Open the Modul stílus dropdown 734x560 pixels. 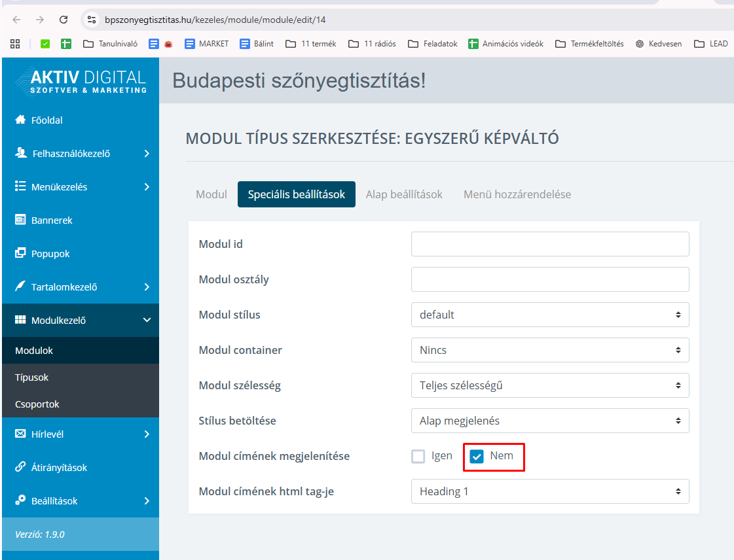(550, 315)
